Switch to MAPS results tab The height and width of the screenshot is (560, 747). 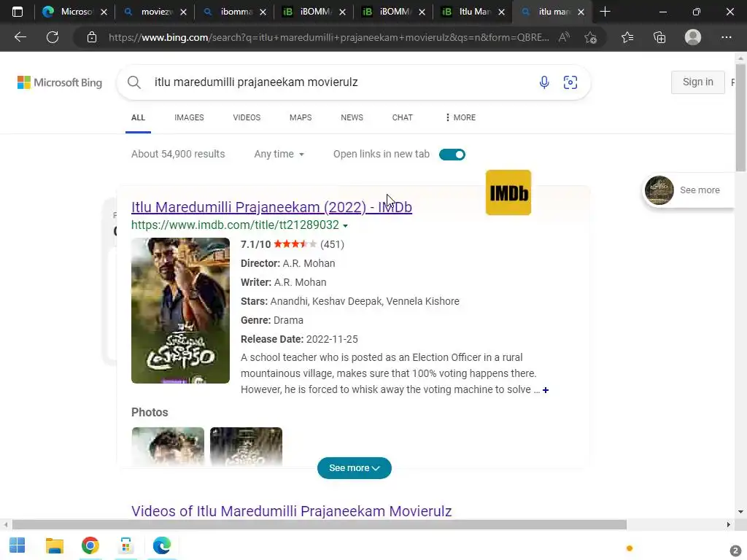pyautogui.click(x=301, y=117)
